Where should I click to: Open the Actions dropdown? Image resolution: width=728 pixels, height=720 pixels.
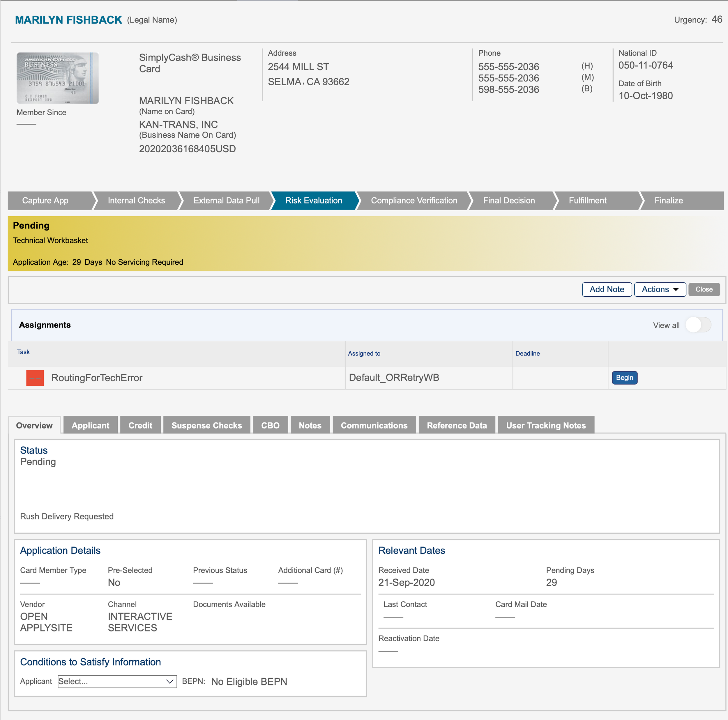click(x=660, y=289)
